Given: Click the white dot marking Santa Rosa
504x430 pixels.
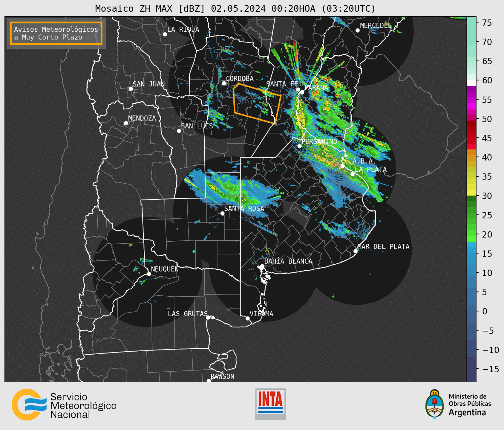Looking at the screenshot, I should [222, 214].
